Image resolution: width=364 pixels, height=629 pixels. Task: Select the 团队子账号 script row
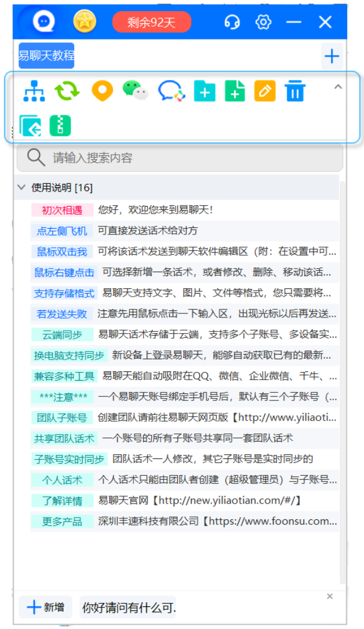point(184,418)
